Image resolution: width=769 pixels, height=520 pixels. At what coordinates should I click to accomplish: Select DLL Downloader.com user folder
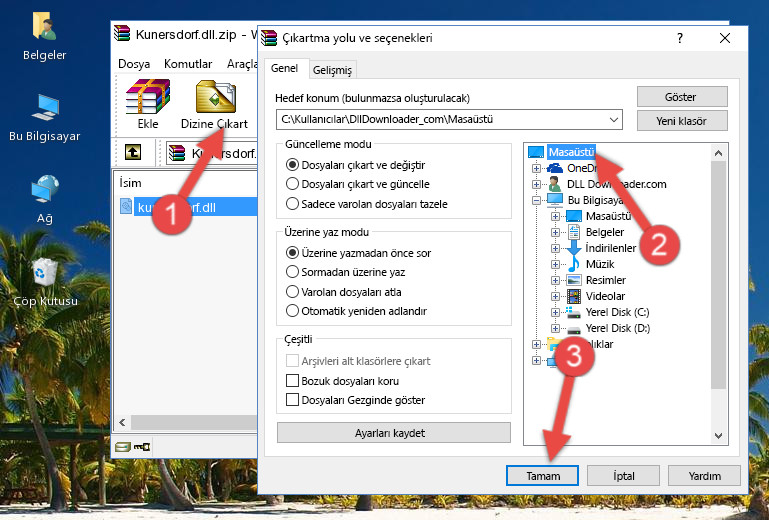tap(616, 184)
